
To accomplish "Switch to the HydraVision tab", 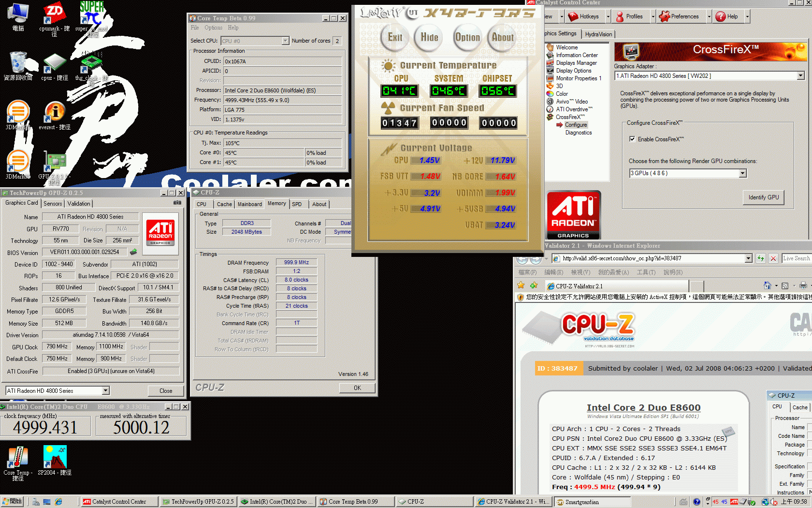I will pos(598,34).
